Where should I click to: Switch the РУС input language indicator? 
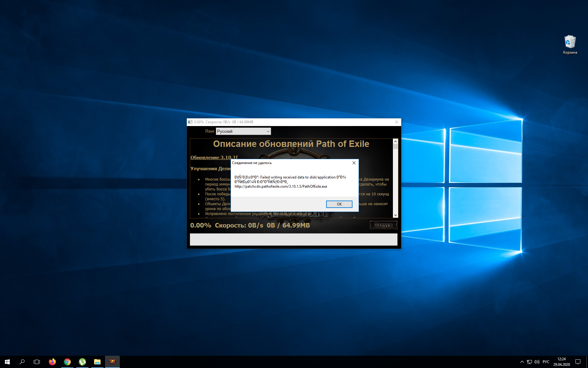[x=546, y=362]
